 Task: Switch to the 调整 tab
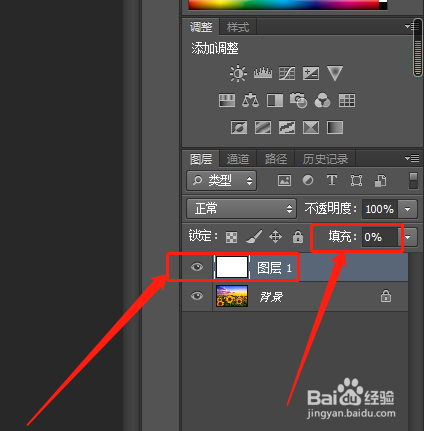pyautogui.click(x=201, y=27)
